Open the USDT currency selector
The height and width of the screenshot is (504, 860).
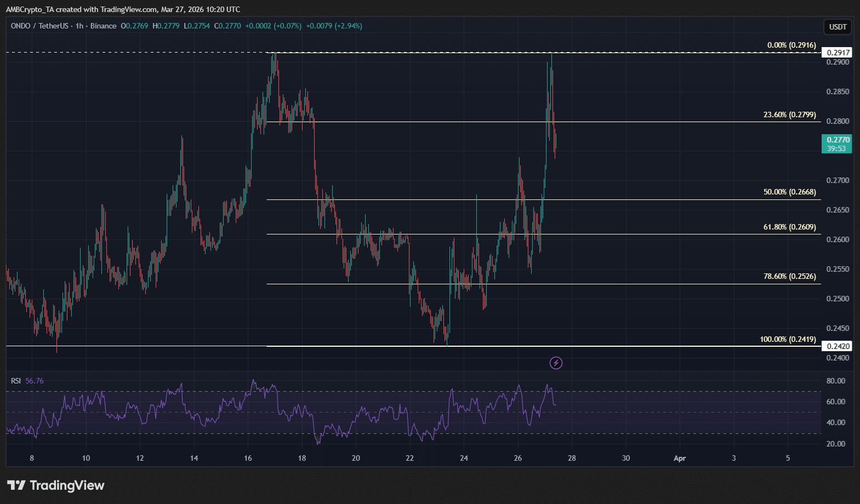click(837, 27)
